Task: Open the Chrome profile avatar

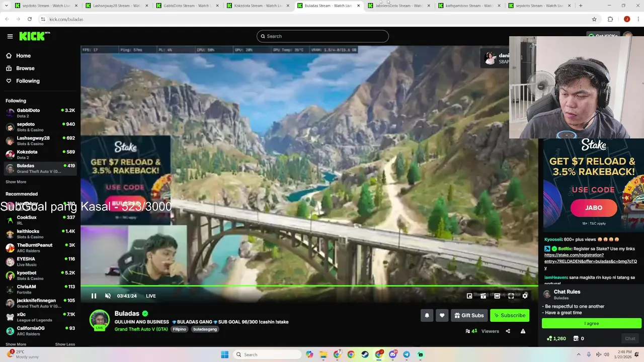Action: pyautogui.click(x=627, y=19)
